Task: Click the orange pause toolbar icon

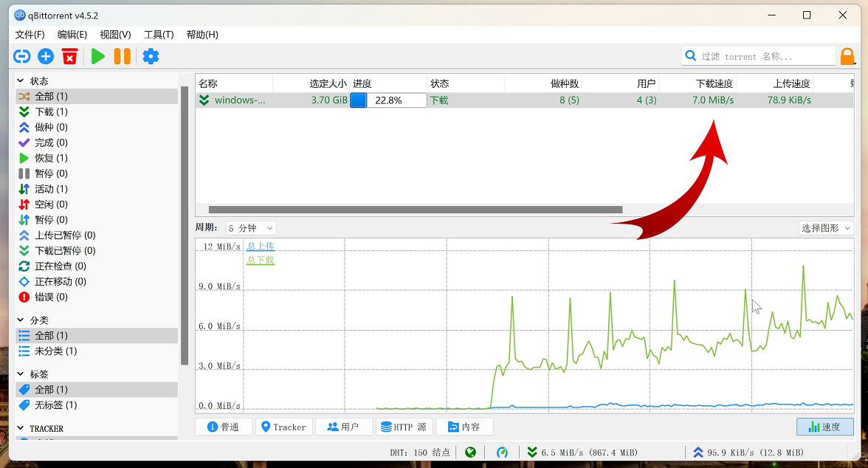Action: click(123, 56)
